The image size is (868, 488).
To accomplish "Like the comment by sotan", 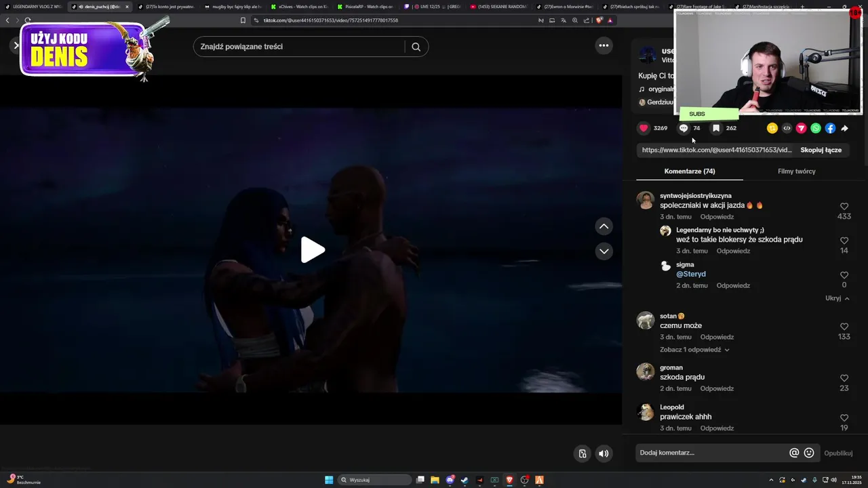I will (844, 327).
